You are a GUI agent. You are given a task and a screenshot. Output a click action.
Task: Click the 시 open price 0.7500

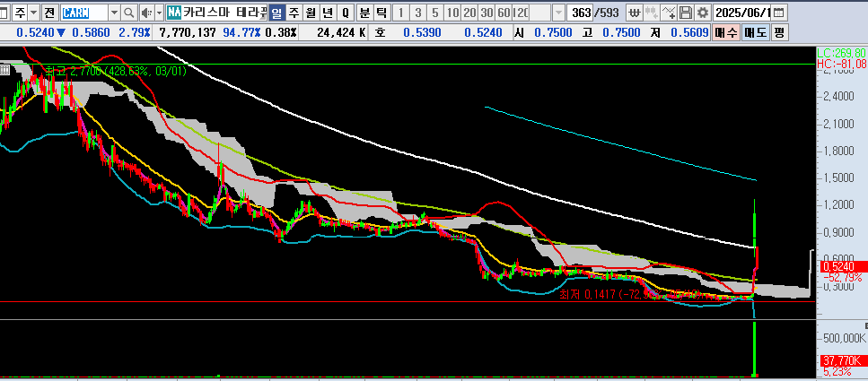pyautogui.click(x=553, y=32)
